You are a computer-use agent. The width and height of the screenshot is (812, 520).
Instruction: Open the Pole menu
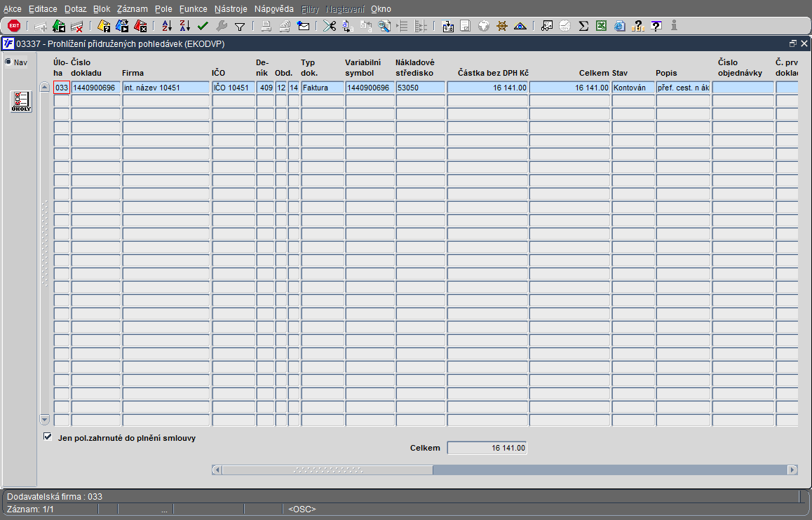click(163, 9)
